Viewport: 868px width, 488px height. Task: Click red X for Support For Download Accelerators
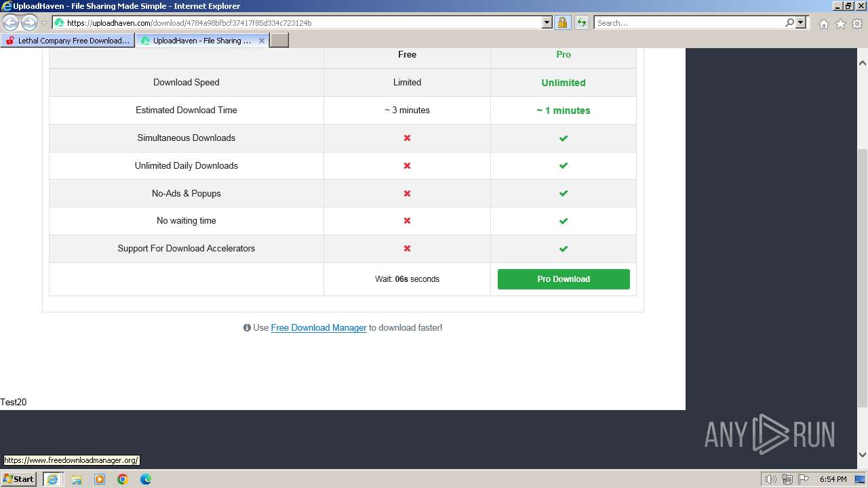click(407, 249)
